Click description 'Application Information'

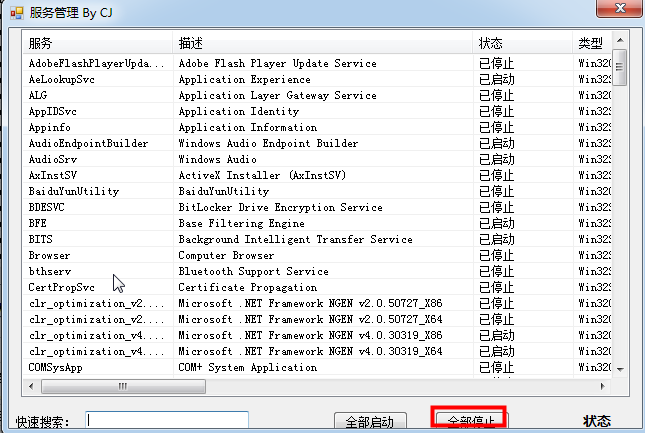[x=248, y=127]
